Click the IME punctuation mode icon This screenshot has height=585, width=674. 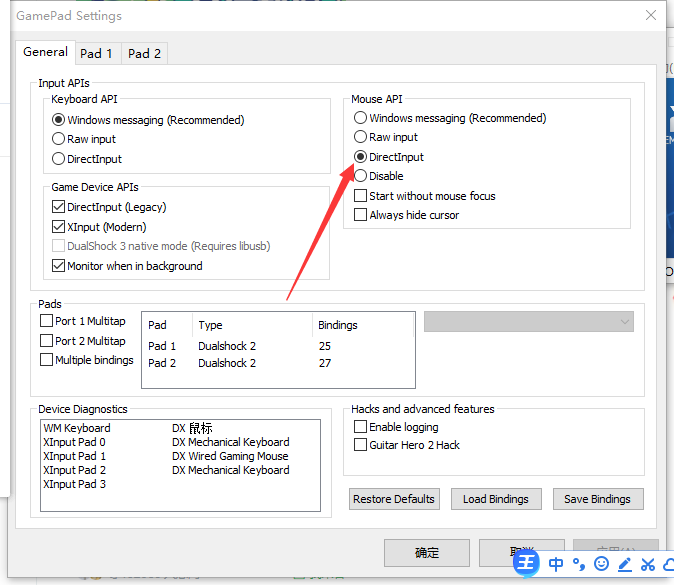(579, 564)
